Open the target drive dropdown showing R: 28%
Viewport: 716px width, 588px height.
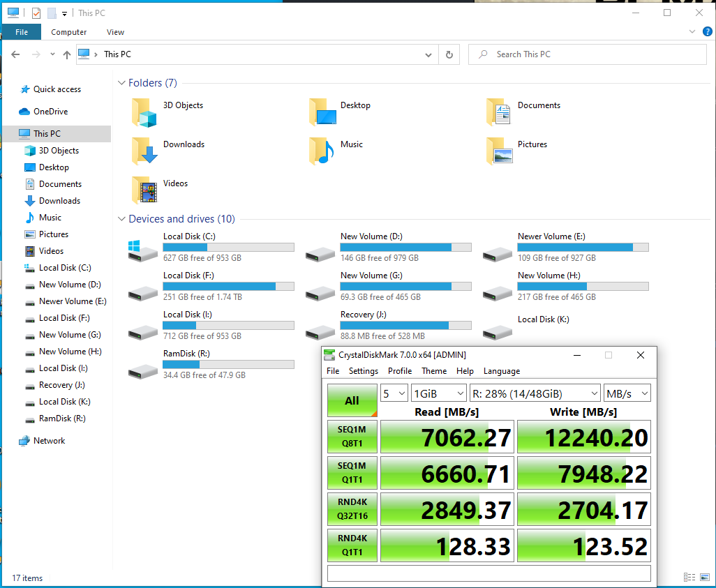535,394
